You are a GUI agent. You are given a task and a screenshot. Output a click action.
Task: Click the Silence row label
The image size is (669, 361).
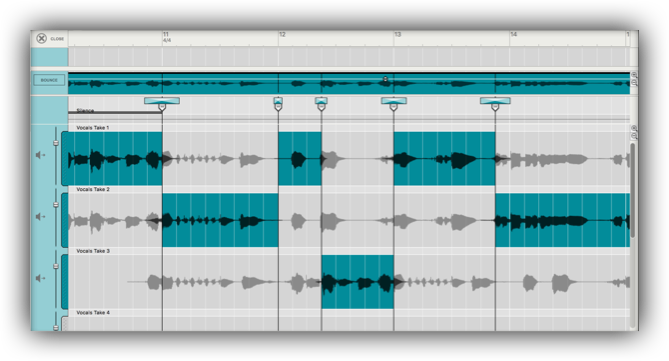tap(85, 111)
